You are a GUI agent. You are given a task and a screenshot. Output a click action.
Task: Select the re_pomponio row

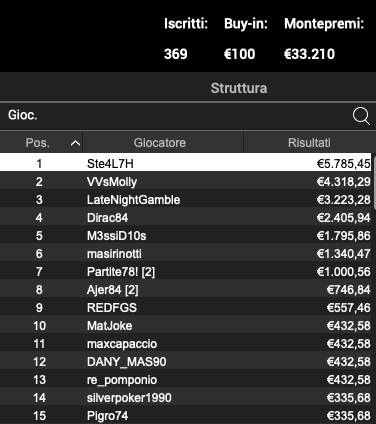[185, 380]
